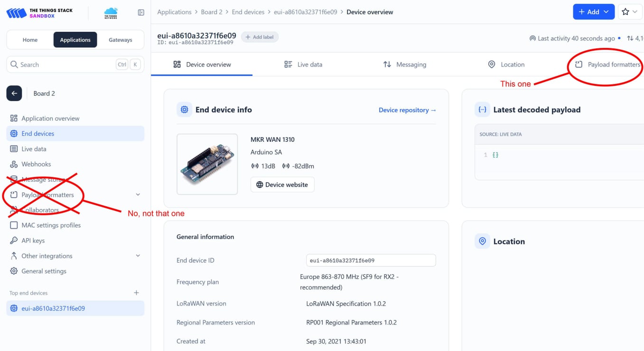Click the Search input field
The height and width of the screenshot is (351, 644).
pos(66,65)
